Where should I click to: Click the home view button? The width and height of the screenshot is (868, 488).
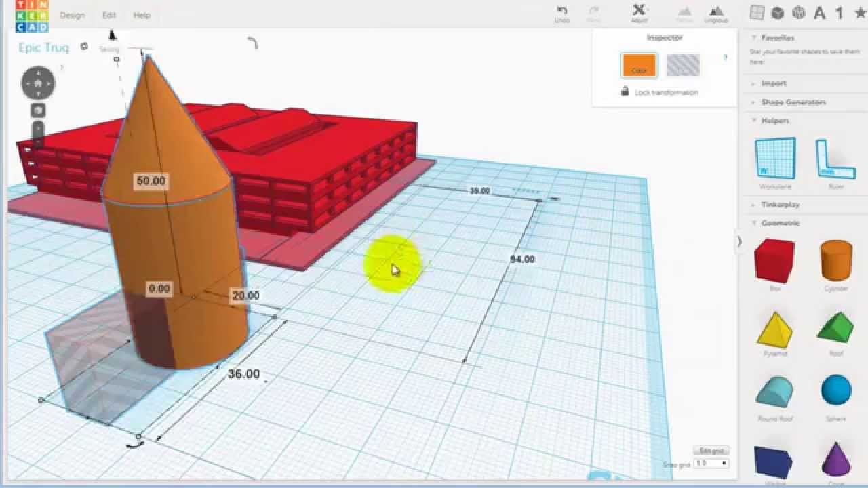pyautogui.click(x=38, y=83)
